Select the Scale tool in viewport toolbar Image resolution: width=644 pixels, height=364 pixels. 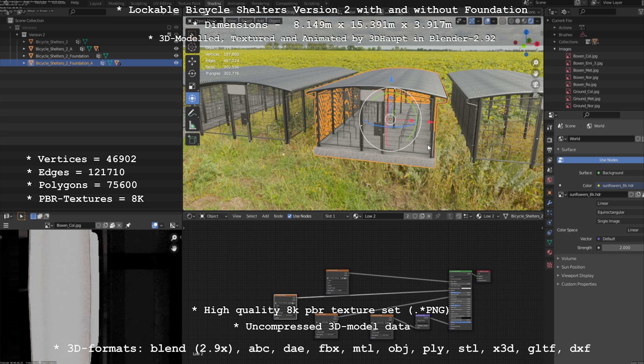point(192,86)
